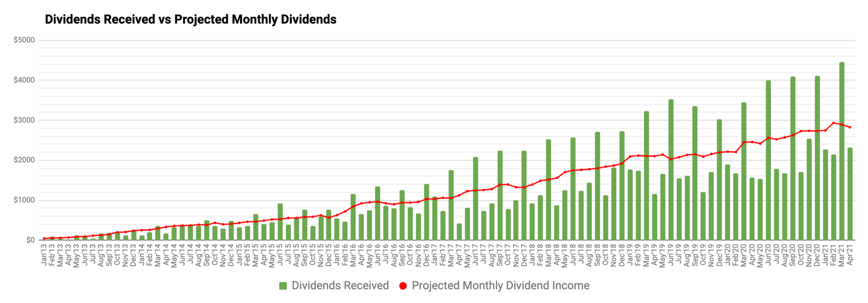The height and width of the screenshot is (303, 868).
Task: Click the Dec'13 x-axis label
Action: (x=133, y=255)
